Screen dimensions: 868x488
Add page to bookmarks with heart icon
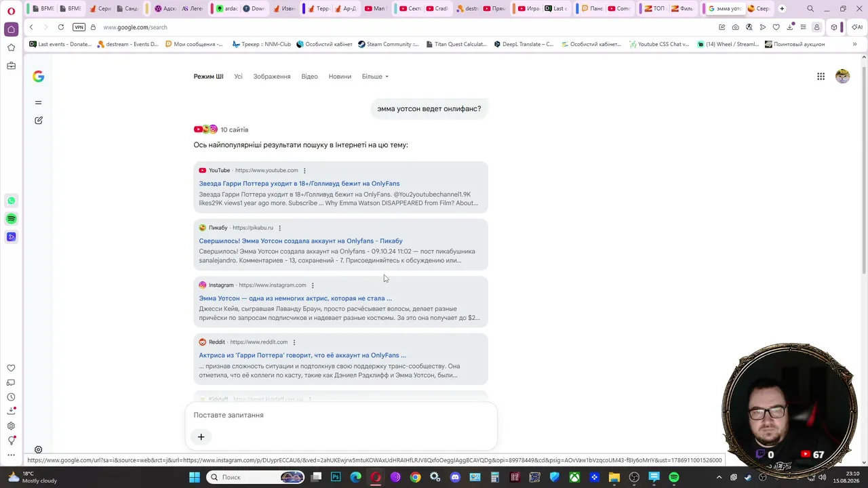pyautogui.click(x=776, y=27)
